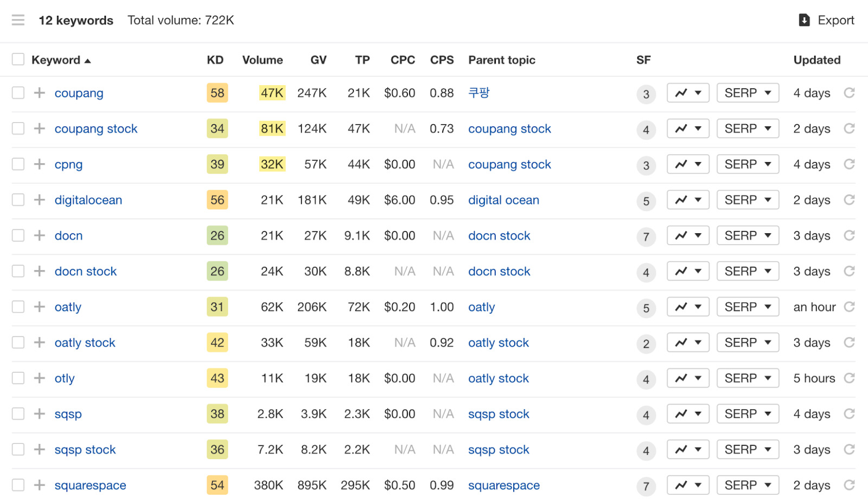Check the checkbox for the coupang row
This screenshot has height=503, width=868.
point(18,93)
